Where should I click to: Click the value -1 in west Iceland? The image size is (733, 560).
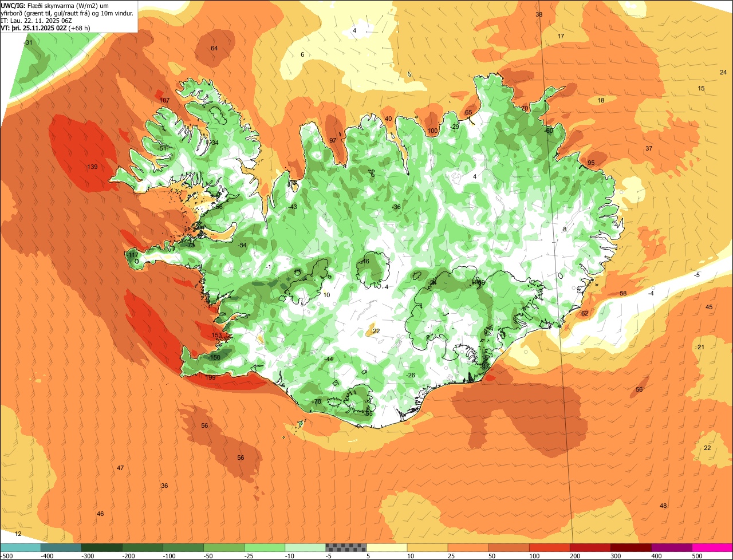269,267
